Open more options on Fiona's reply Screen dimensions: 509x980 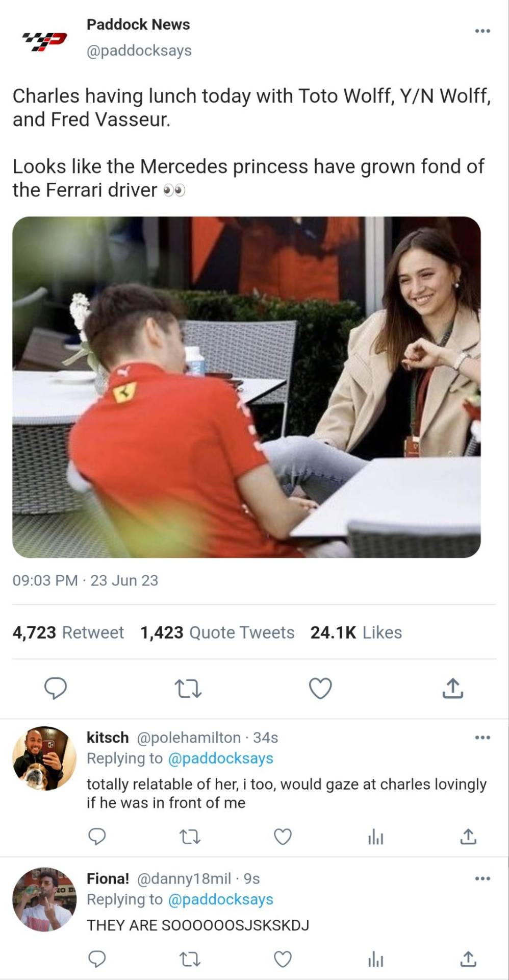click(x=482, y=878)
